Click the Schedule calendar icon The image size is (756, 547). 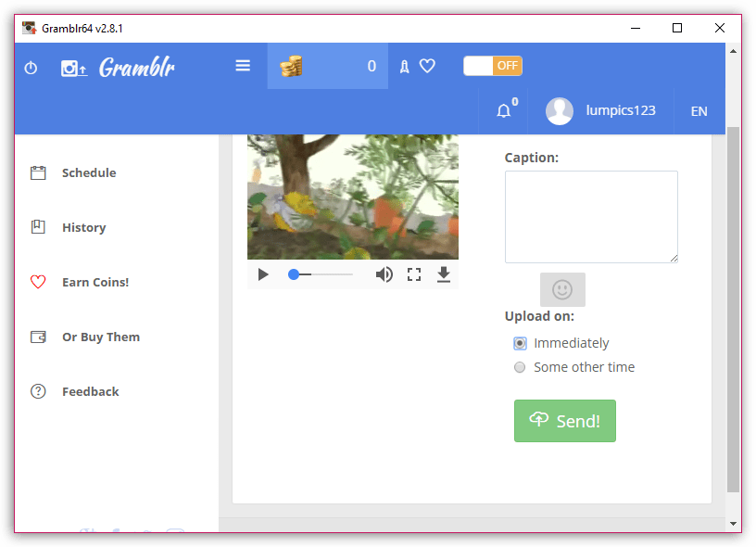(38, 172)
